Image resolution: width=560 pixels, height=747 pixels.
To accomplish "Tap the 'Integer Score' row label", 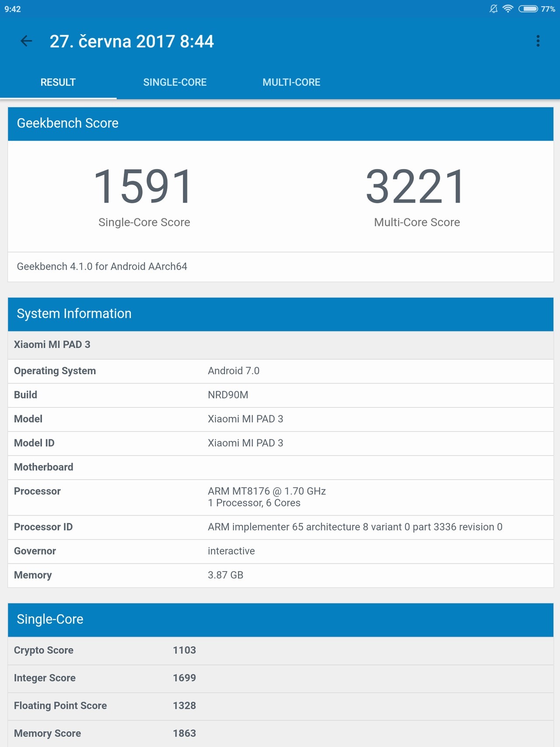I will click(x=45, y=678).
